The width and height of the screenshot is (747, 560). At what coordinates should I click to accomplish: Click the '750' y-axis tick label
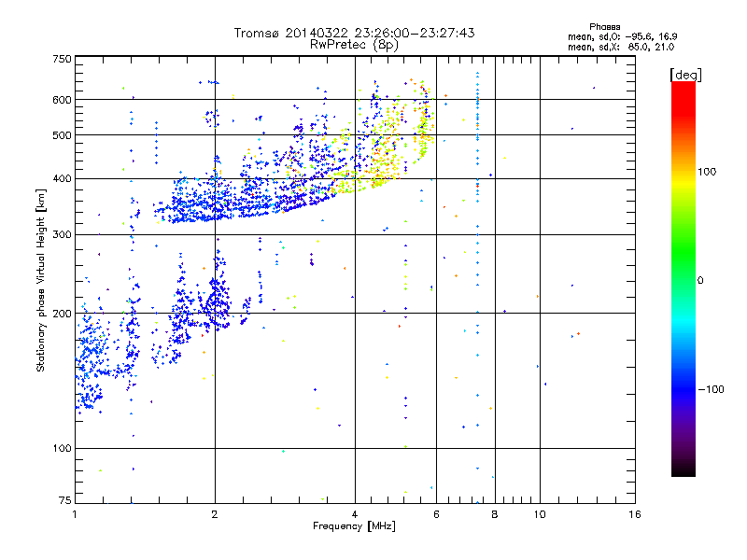[62, 59]
